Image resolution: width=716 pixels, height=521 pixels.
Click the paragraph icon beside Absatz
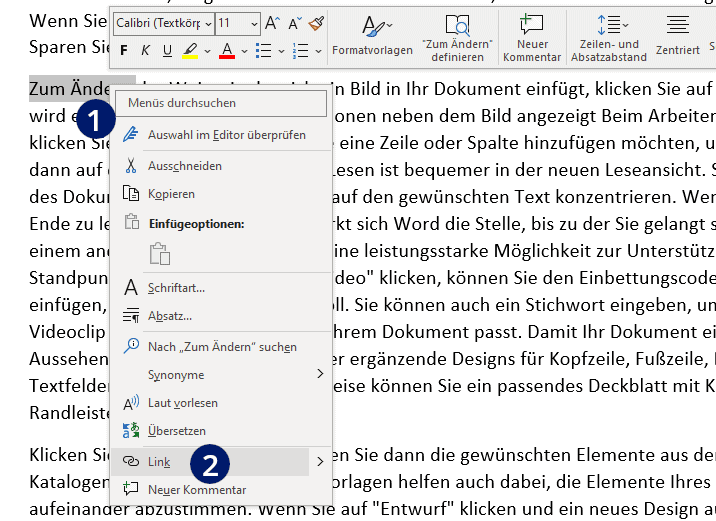point(131,316)
